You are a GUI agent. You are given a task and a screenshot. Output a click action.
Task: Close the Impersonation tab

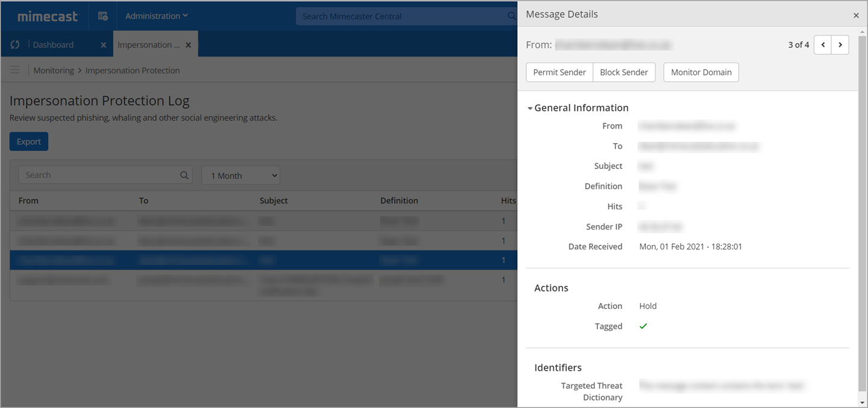coord(188,45)
